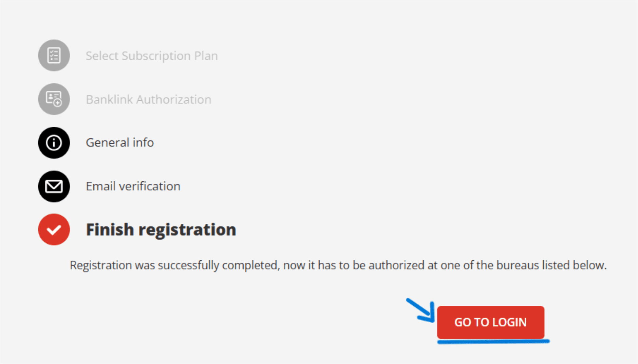Select the black General info icon
The width and height of the screenshot is (638, 364).
tap(54, 143)
